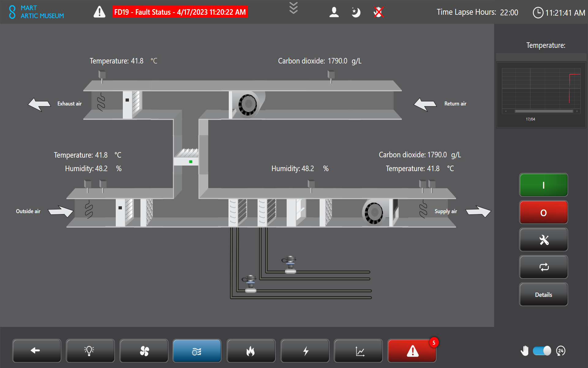Click the 24-hour schedule icon
Viewport: 588px width, 368px height.
(x=561, y=351)
